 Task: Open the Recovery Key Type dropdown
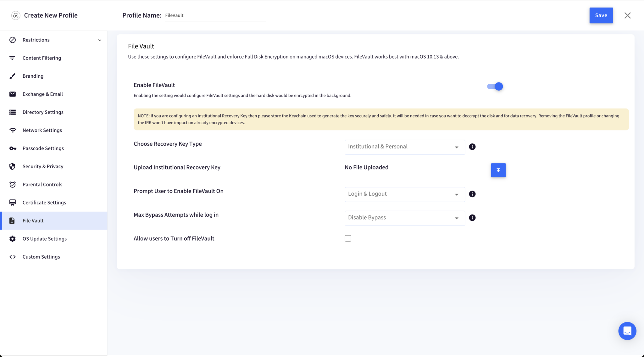[x=405, y=147]
